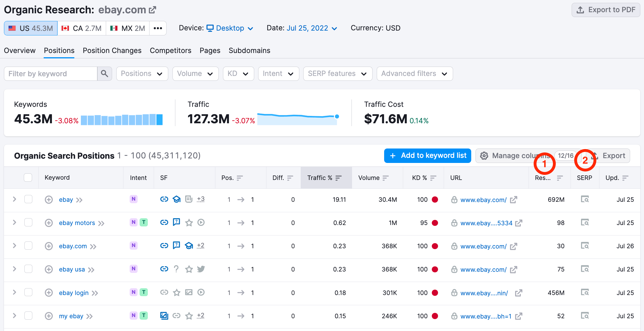644x331 pixels.
Task: Open the Competitors tab
Action: pyautogui.click(x=171, y=50)
